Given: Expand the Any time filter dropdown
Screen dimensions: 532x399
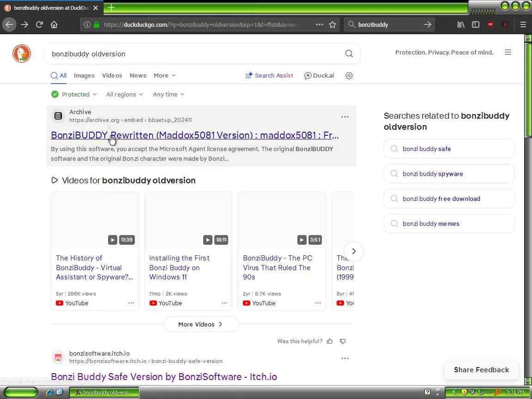Looking at the screenshot, I should [x=169, y=94].
